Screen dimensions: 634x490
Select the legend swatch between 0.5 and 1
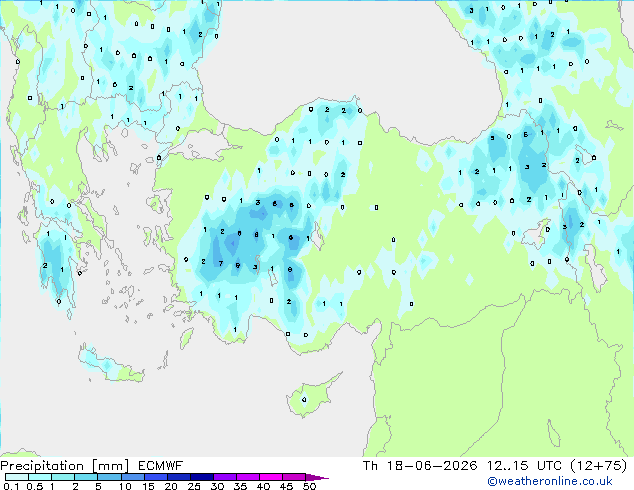[40, 477]
